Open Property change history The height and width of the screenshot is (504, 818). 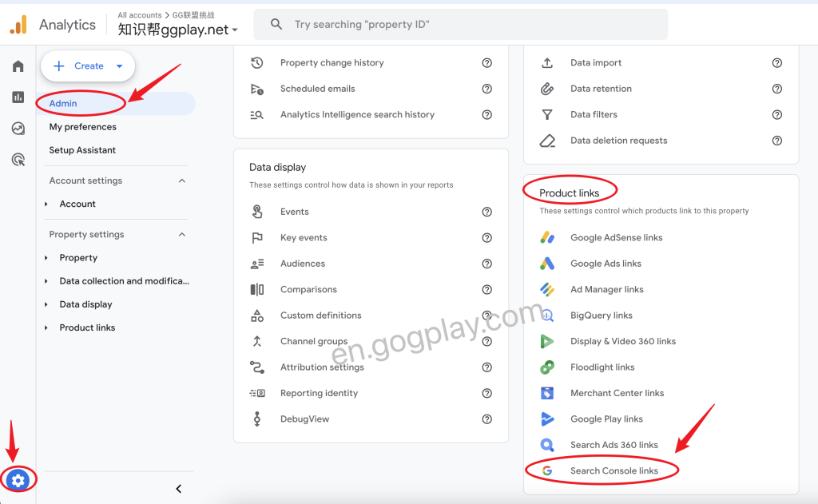point(332,62)
